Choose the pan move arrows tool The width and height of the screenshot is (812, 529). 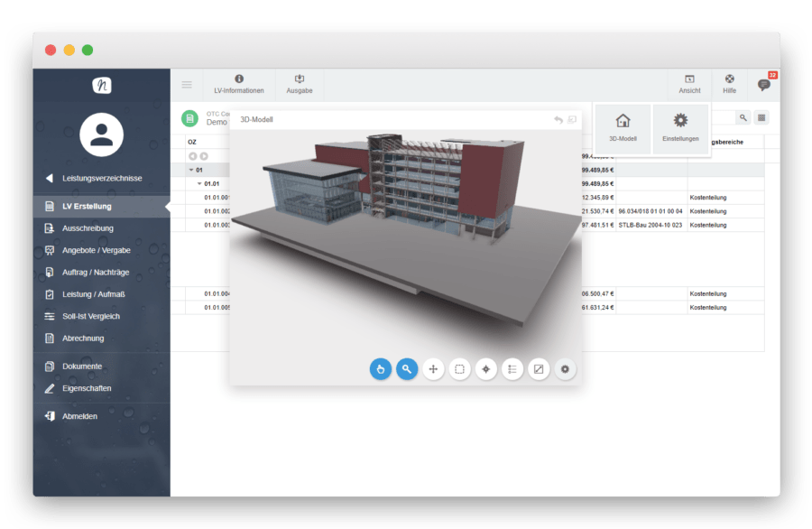tap(433, 369)
